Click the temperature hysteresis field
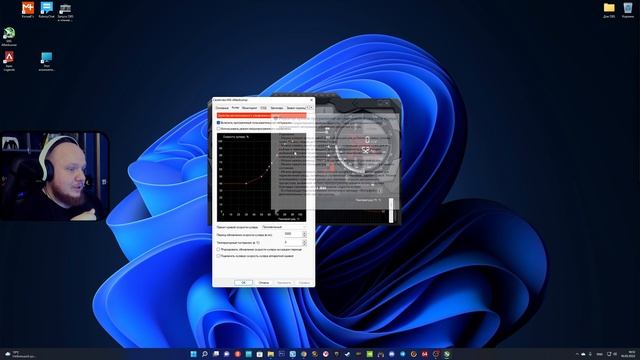Image resolution: width=640 pixels, height=360 pixels. click(x=293, y=242)
